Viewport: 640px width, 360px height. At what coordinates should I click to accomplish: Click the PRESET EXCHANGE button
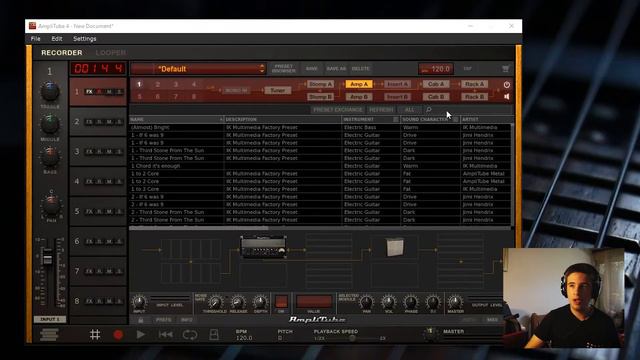coord(338,110)
